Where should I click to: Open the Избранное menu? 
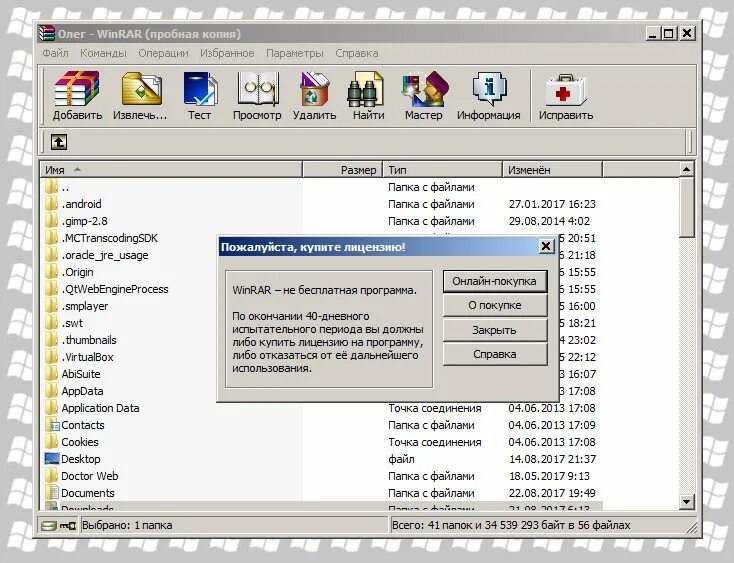[227, 53]
